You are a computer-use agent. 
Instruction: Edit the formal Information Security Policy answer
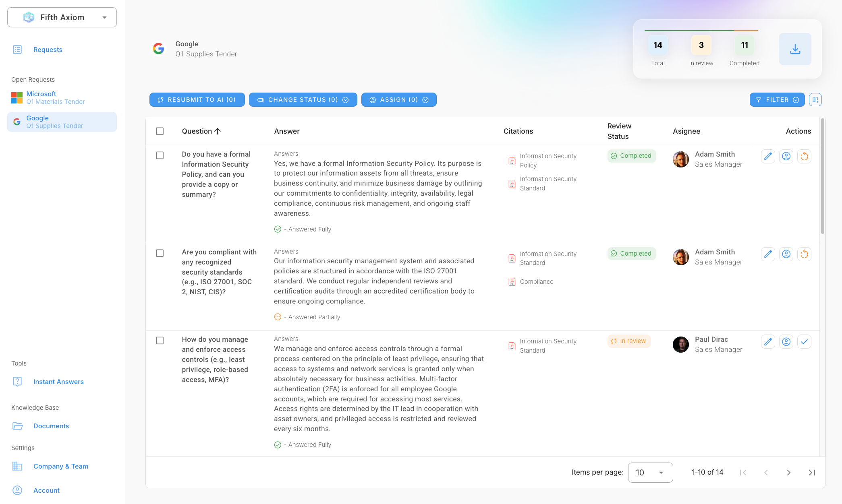coord(768,156)
